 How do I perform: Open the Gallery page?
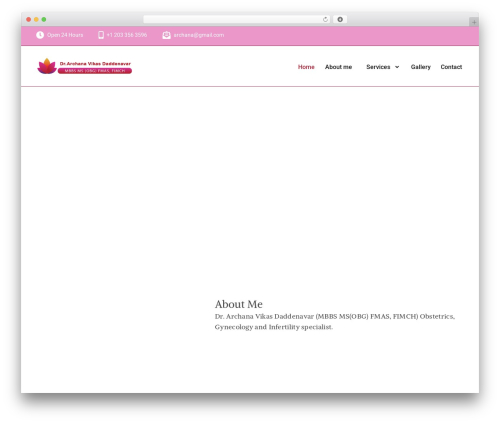[421, 67]
